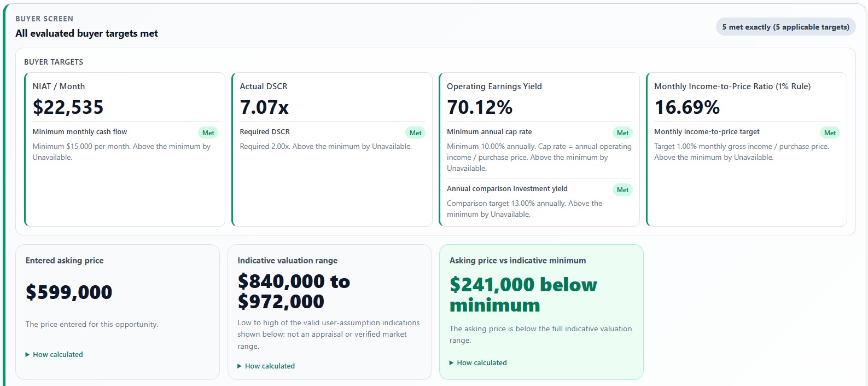Viewport: 868px width, 386px height.
Task: Click the BUYER TARGETS section label
Action: (x=54, y=62)
